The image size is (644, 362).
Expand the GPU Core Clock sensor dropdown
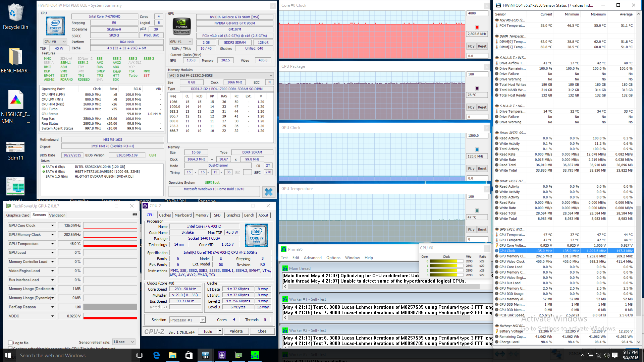53,226
